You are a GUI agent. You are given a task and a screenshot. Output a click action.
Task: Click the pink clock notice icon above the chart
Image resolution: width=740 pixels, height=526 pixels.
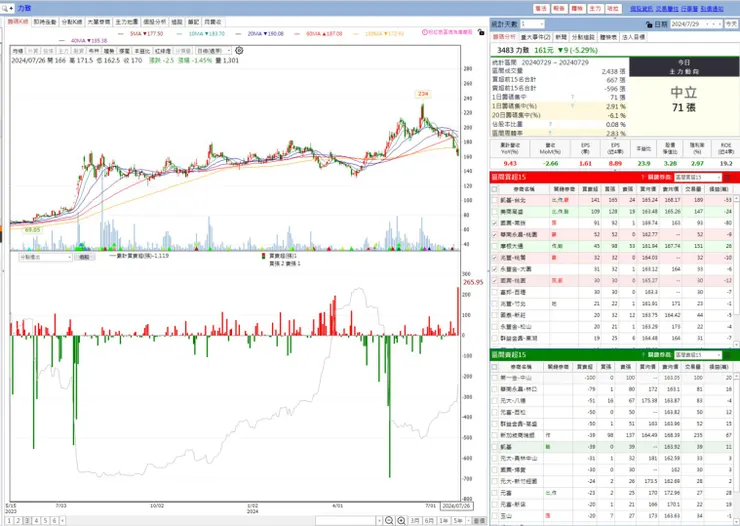[424, 32]
